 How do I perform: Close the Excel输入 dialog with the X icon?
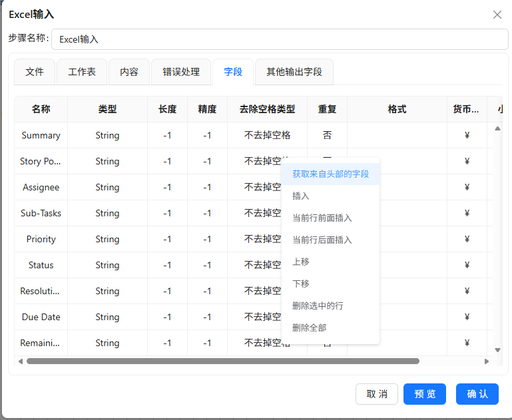click(x=497, y=15)
